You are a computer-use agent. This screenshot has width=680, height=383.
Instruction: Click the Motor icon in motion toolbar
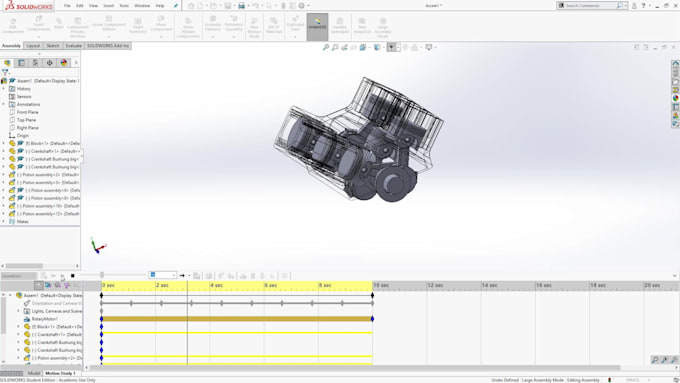coord(243,276)
